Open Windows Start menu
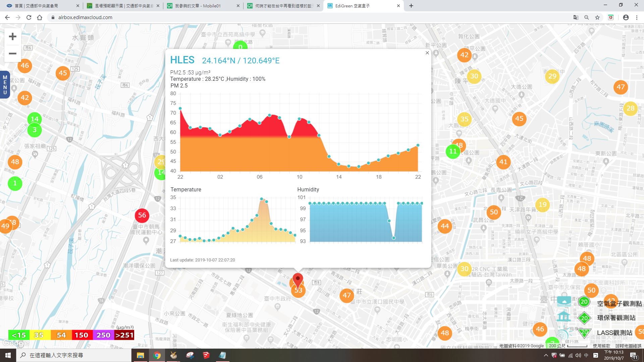The image size is (644, 362). click(x=8, y=355)
